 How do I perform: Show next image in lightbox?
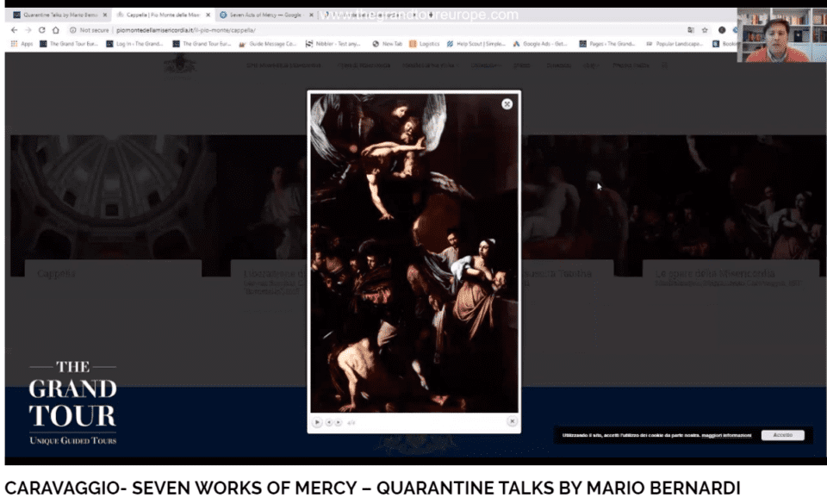pyautogui.click(x=338, y=422)
